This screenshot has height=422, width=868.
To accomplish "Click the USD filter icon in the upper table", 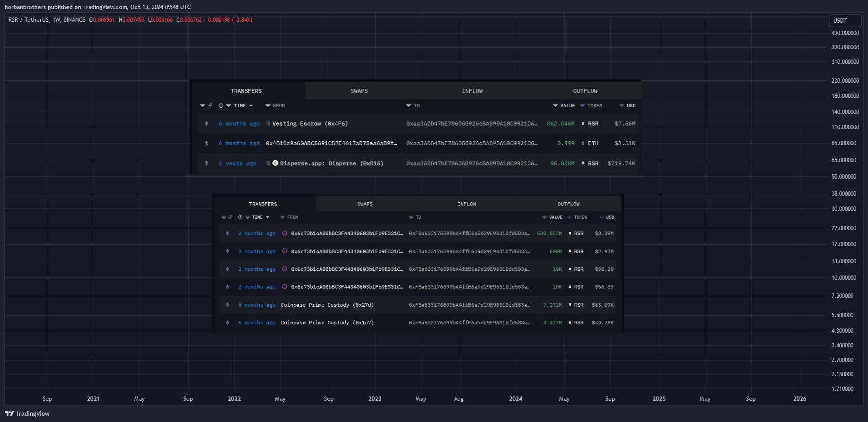I will click(x=622, y=106).
